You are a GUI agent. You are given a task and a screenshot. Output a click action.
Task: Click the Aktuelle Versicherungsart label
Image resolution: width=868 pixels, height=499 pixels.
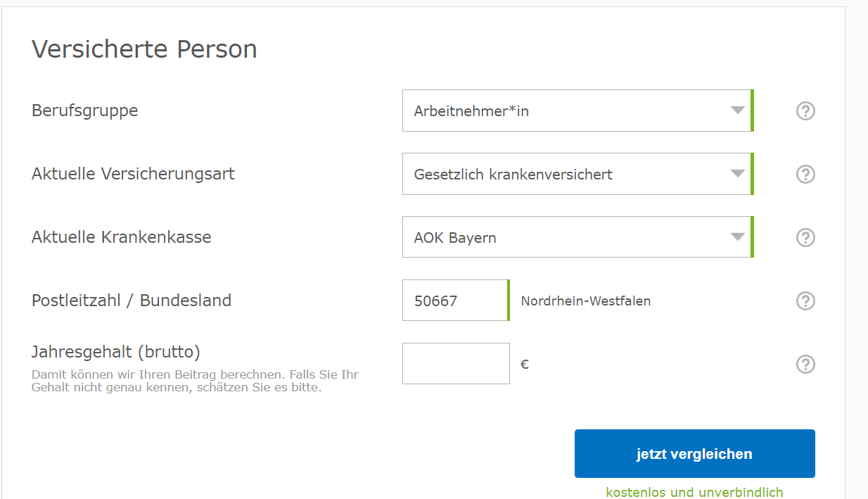[133, 174]
